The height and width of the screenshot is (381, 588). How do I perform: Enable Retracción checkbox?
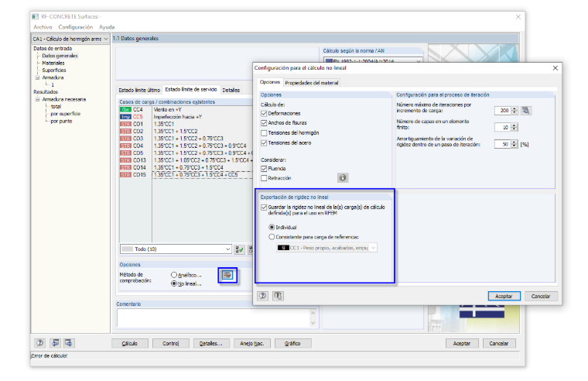pos(264,178)
